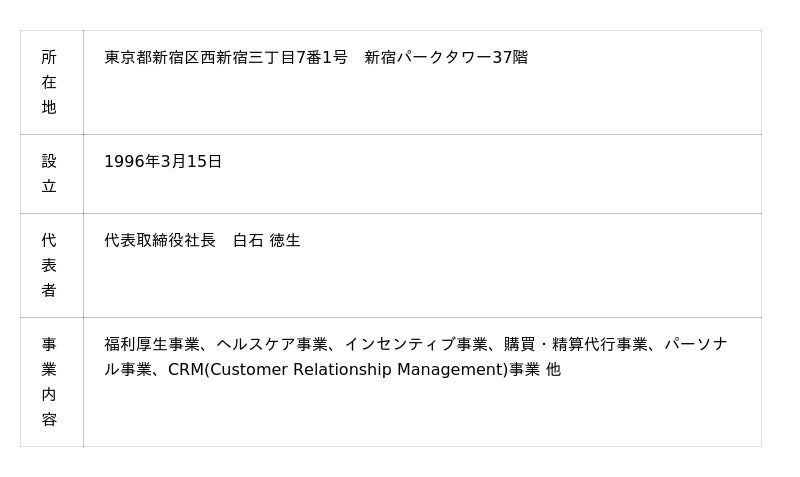The height and width of the screenshot is (477, 800).
Task: Click the 所在地 row header cell
Action: point(49,82)
